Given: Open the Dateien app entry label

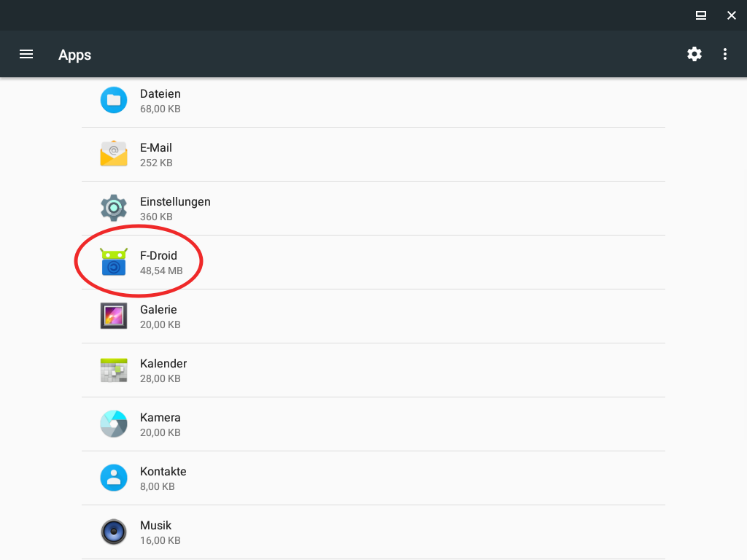Looking at the screenshot, I should click(x=160, y=94).
